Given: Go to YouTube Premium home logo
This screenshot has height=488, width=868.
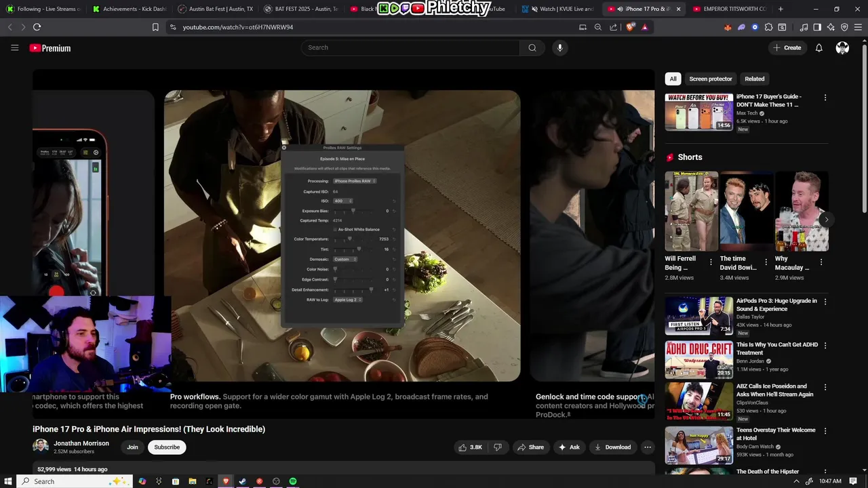Looking at the screenshot, I should 50,48.
